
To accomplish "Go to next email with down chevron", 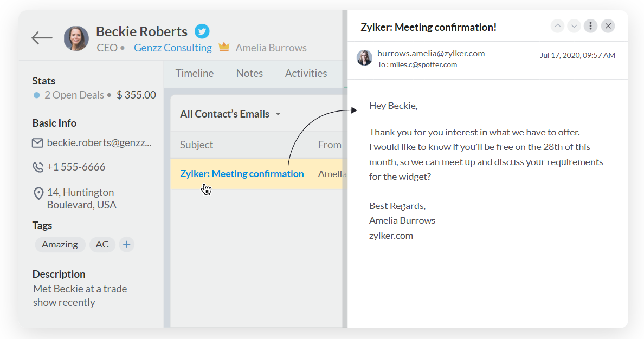I will (574, 26).
